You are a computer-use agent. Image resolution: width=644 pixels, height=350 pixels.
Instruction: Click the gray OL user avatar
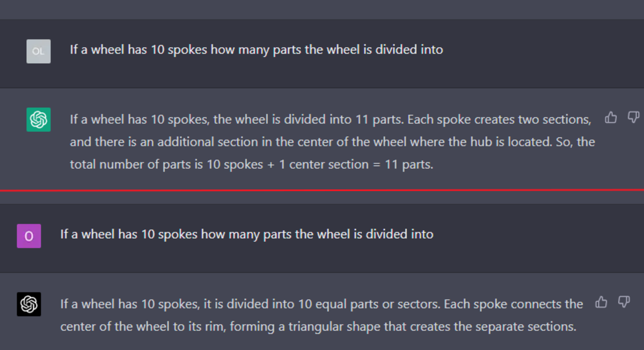pyautogui.click(x=39, y=51)
